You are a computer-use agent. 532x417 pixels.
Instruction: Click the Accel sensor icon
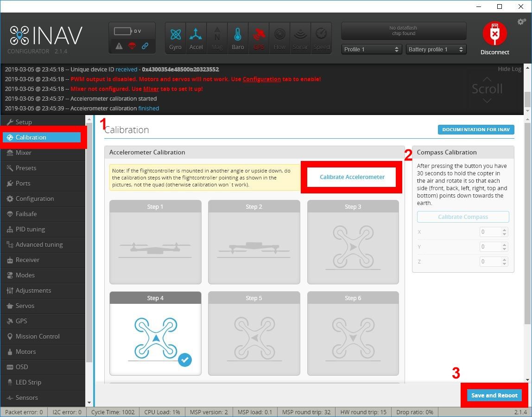tap(196, 38)
